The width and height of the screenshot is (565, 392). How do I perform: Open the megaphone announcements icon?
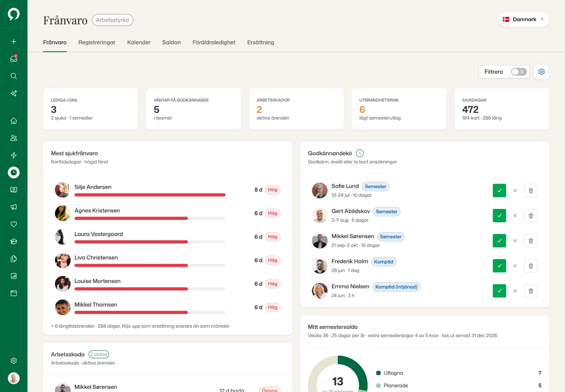pos(14,207)
